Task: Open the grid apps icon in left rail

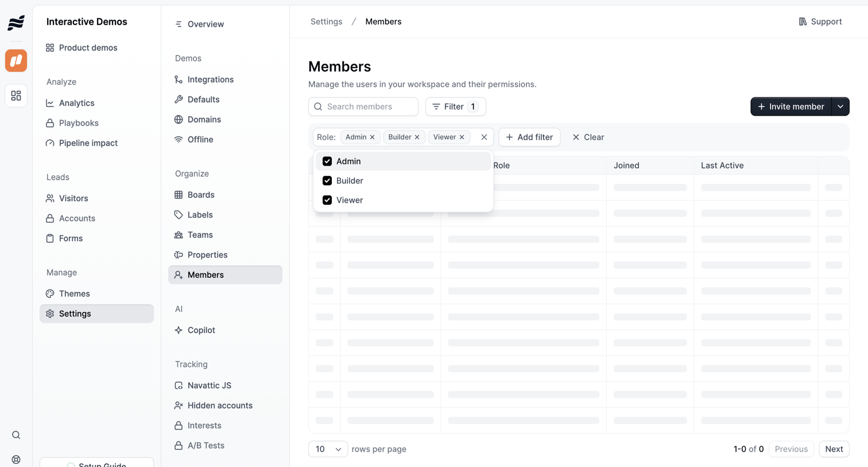Action: pos(16,95)
